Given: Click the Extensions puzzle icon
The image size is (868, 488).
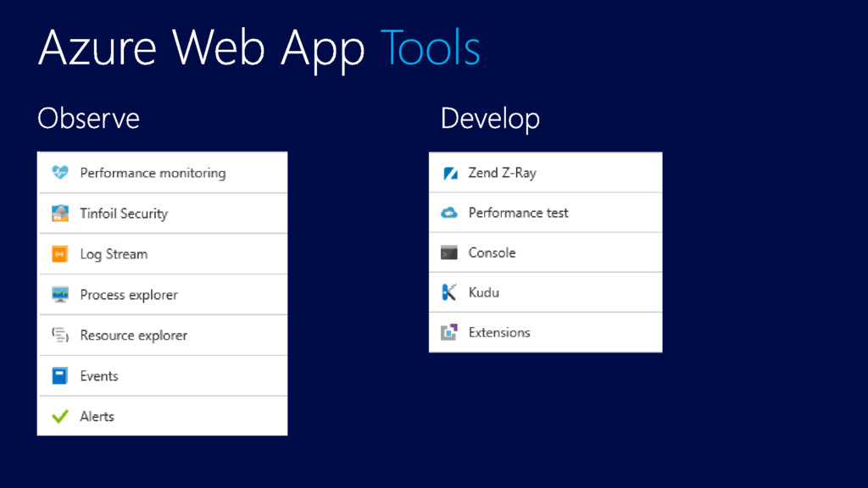Looking at the screenshot, I should (449, 332).
